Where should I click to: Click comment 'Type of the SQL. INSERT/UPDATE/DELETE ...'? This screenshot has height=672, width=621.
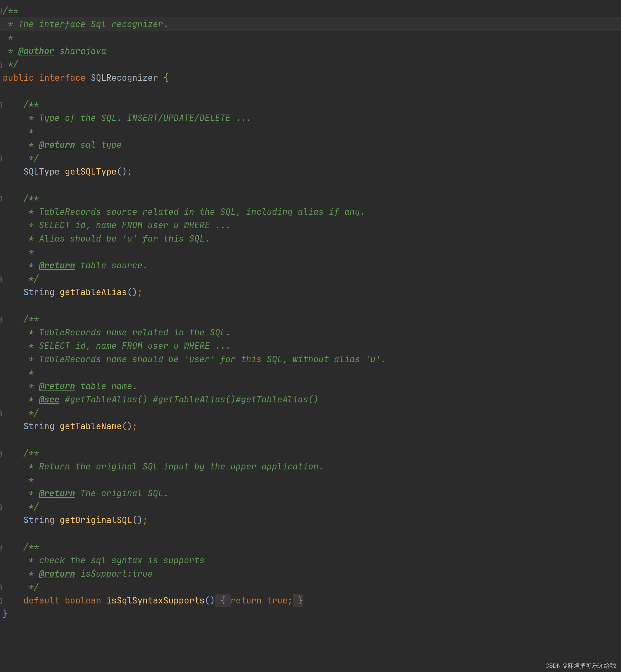145,118
